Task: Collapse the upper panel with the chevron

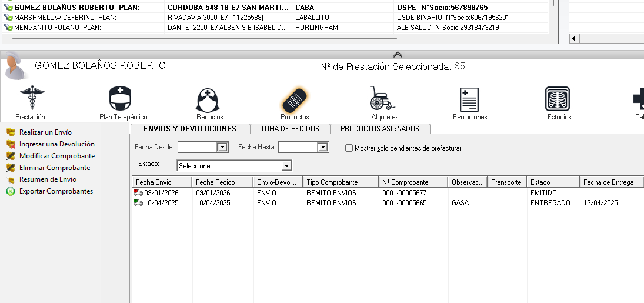Action: [x=398, y=54]
